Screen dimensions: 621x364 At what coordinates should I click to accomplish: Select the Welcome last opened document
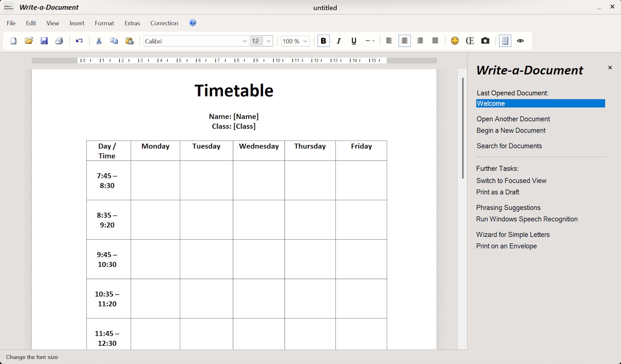coord(540,104)
